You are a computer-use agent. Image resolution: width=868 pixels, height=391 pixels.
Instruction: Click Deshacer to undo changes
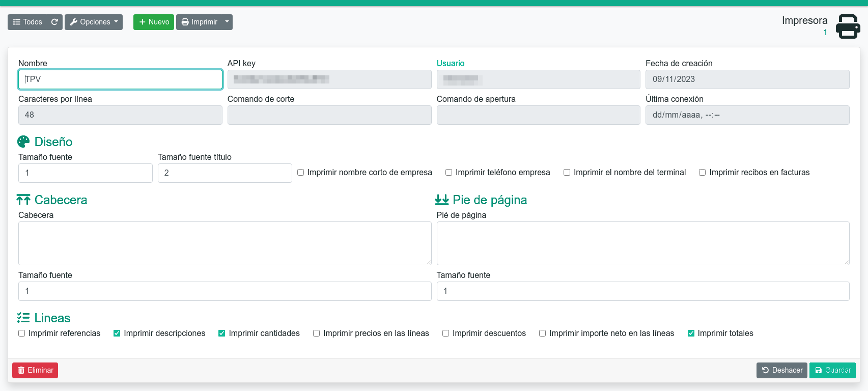tap(782, 370)
